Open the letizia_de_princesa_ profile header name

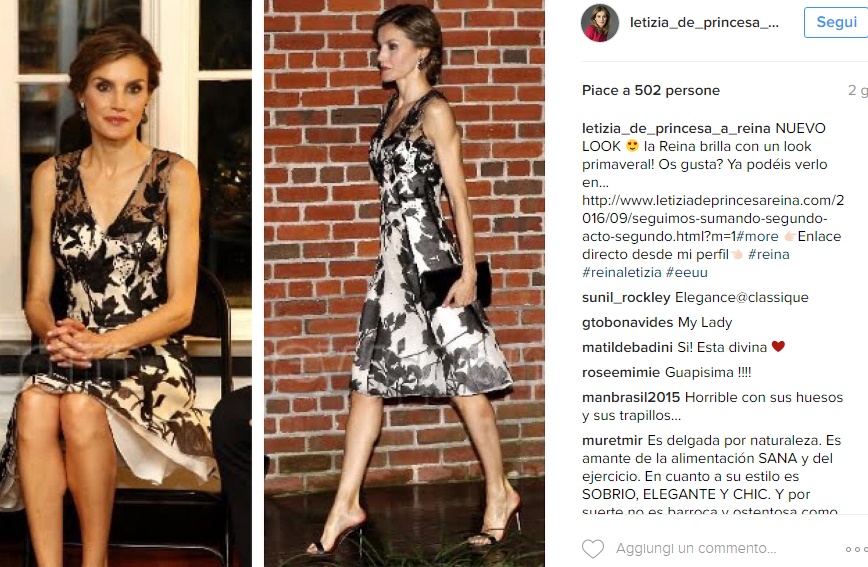[704, 23]
